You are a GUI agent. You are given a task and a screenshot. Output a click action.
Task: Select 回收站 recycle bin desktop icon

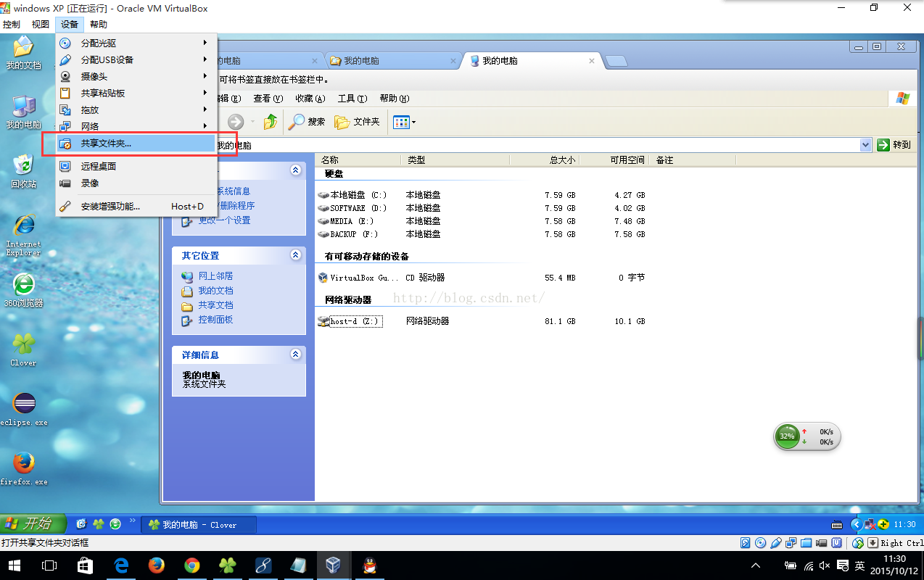click(x=24, y=171)
